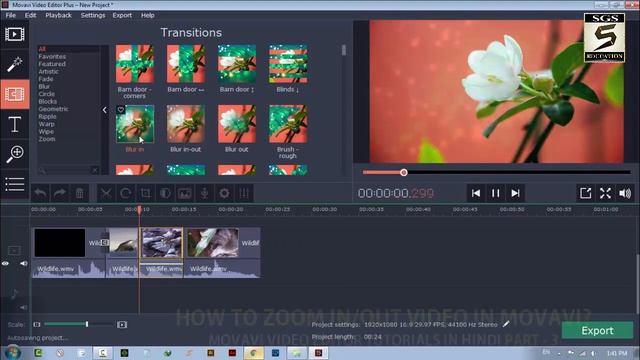This screenshot has width=640, height=360.
Task: Open Color adjustments tool
Action: click(165, 193)
